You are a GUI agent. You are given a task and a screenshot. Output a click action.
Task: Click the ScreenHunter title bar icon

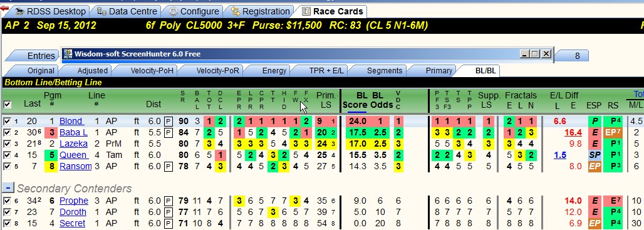(68, 54)
